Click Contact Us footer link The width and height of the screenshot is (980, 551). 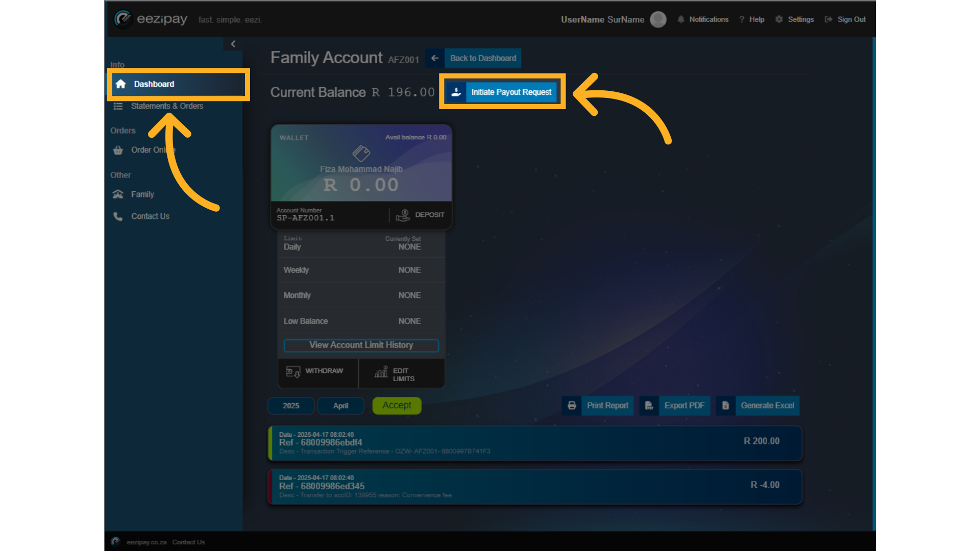pyautogui.click(x=188, y=542)
